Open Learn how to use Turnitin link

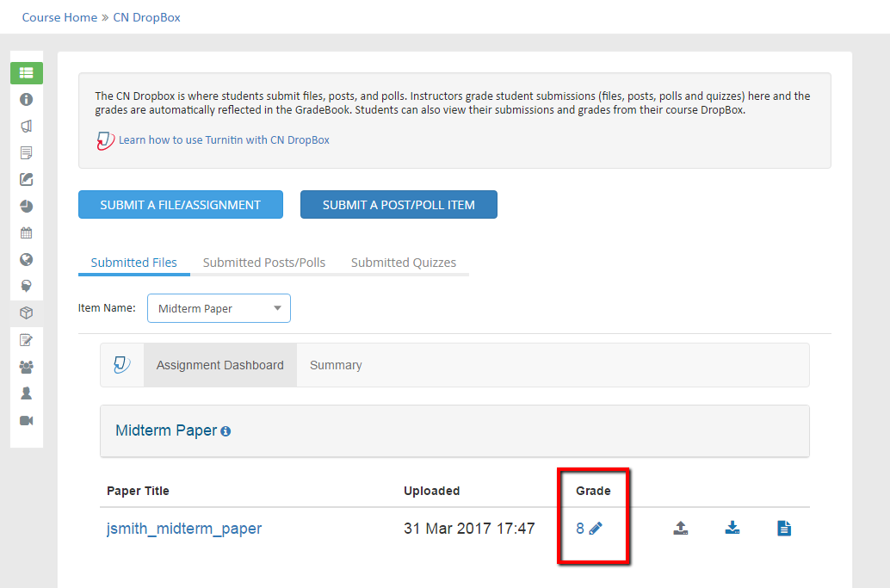click(224, 140)
